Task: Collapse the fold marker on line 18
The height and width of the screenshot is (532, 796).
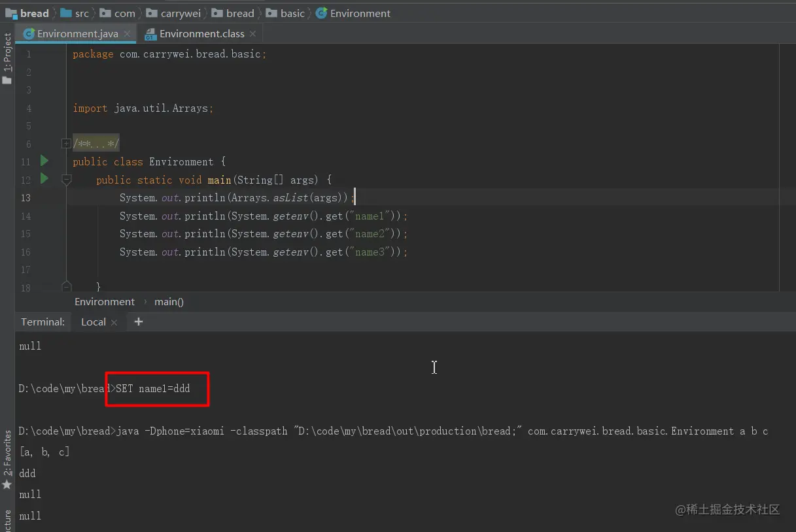Action: [66, 286]
